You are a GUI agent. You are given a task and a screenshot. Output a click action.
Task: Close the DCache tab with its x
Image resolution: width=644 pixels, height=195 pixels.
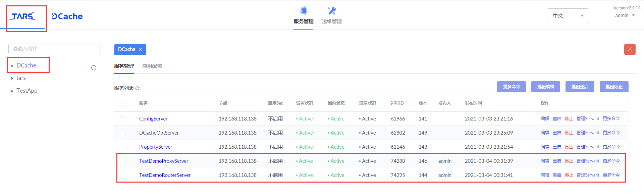click(x=141, y=49)
